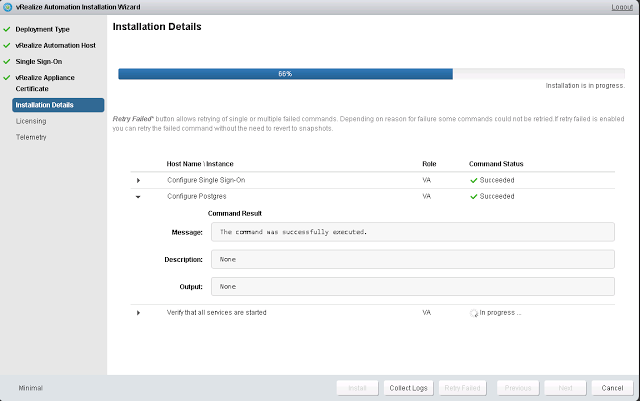640x401 pixels.
Task: Click the vRealize Automation logo icon in title bar
Action: pos(7,7)
